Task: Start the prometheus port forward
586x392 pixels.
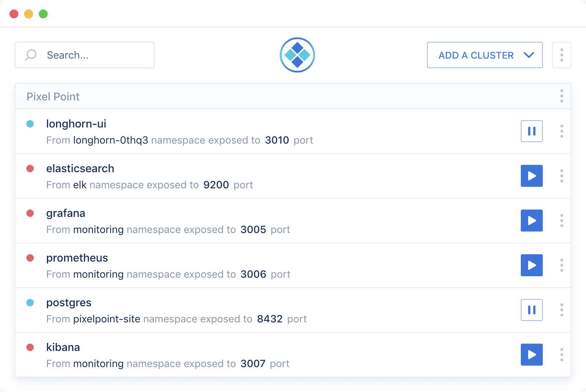Action: (x=531, y=265)
